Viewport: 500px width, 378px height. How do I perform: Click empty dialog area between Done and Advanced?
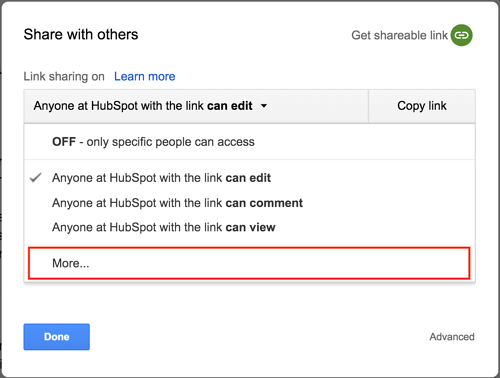click(259, 337)
